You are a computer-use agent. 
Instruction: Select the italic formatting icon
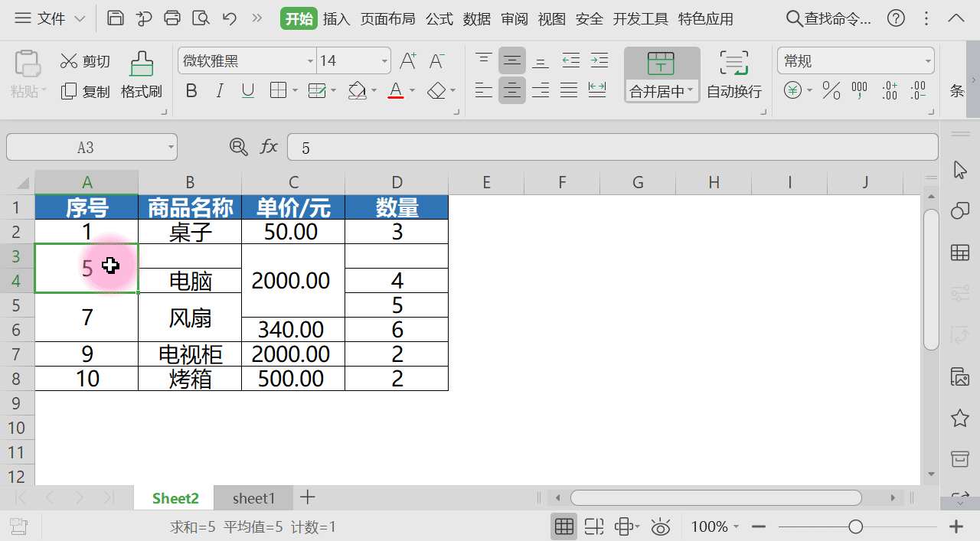click(219, 90)
